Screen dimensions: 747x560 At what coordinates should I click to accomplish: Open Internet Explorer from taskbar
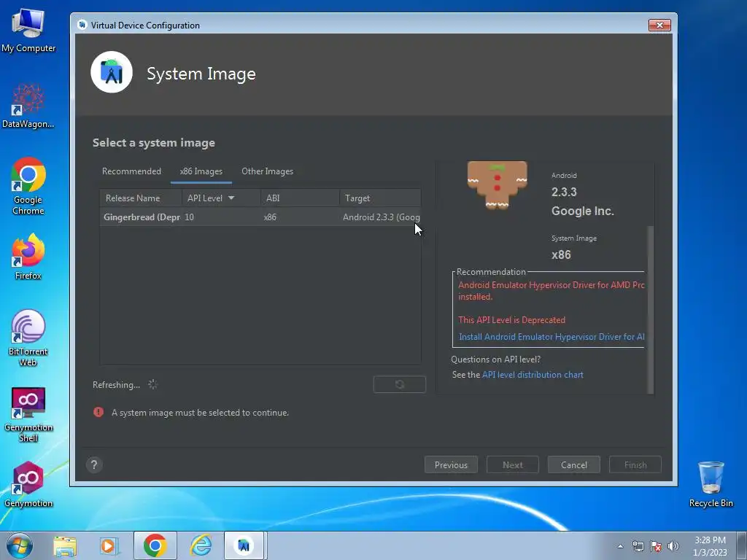pyautogui.click(x=201, y=545)
